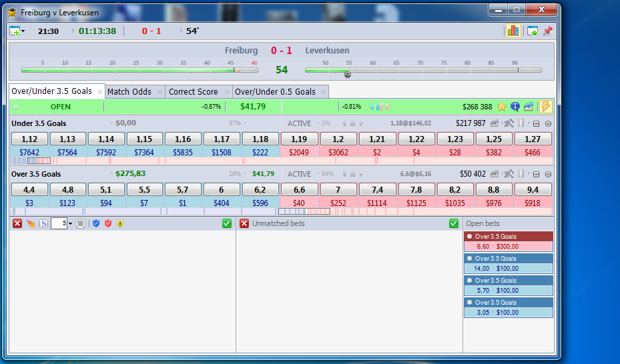Click the 6,2 odds button for Over 3.5
Screen dimensions: 620x364
pyautogui.click(x=260, y=189)
